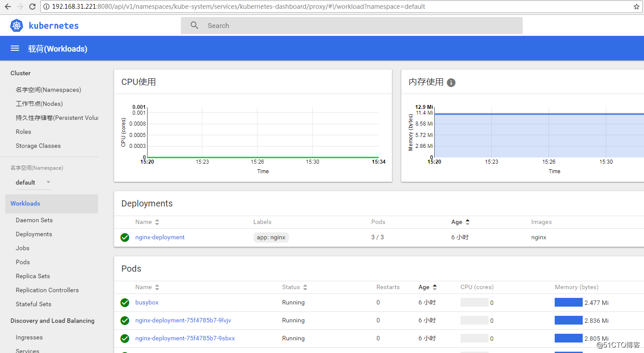
Task: Open Replication Controllers sidebar item
Action: pos(47,290)
